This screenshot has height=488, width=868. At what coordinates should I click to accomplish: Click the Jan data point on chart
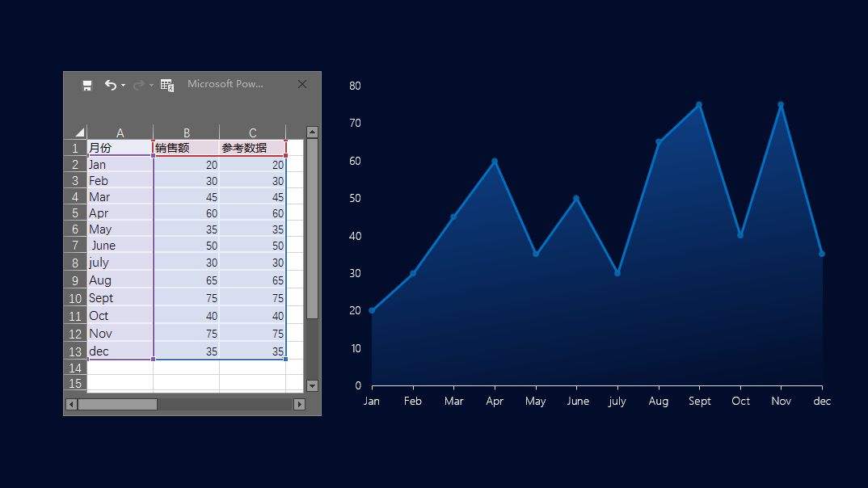pos(372,310)
